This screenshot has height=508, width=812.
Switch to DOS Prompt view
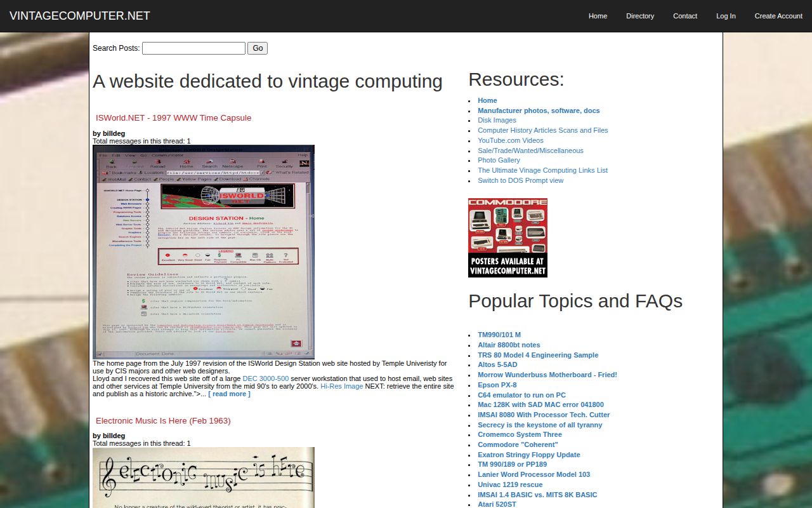click(x=520, y=180)
